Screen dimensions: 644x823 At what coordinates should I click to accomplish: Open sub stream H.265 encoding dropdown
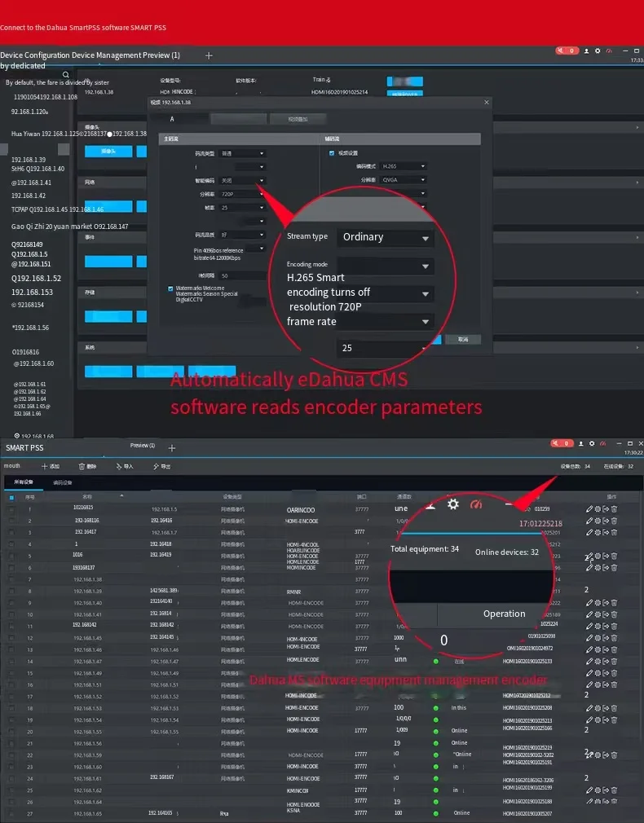point(404,166)
